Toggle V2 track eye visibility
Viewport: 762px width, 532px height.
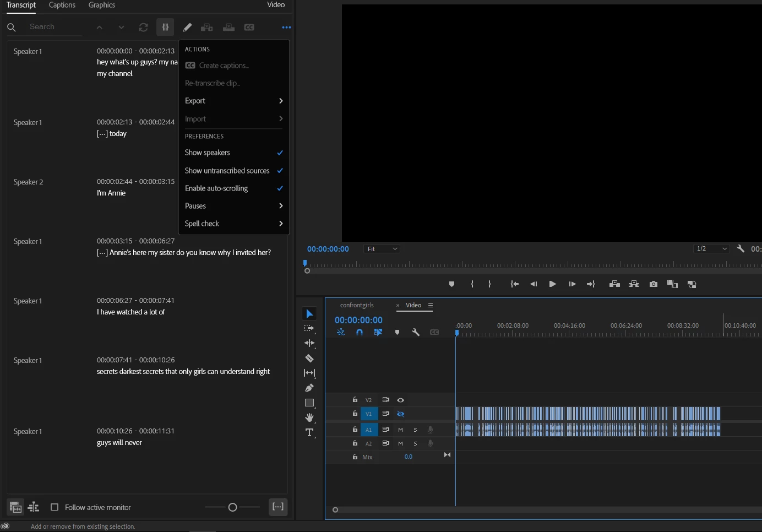tap(401, 400)
